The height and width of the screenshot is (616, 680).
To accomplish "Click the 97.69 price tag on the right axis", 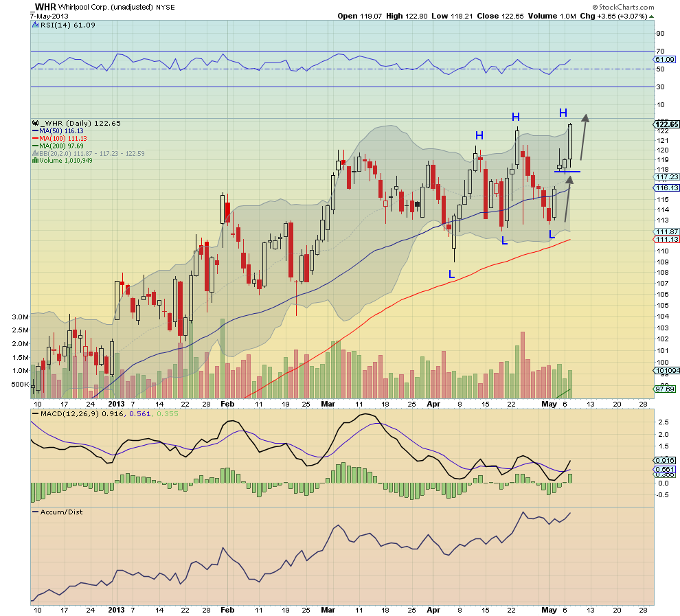I will pyautogui.click(x=664, y=389).
